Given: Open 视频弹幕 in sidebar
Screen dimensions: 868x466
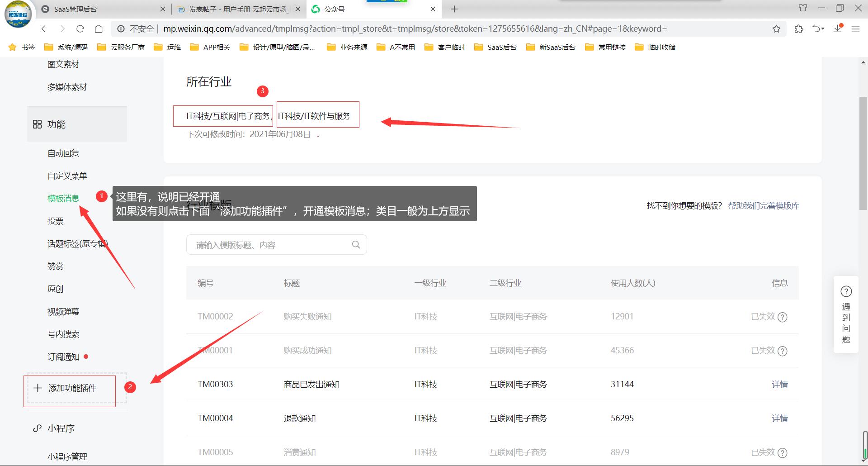Looking at the screenshot, I should 63,312.
